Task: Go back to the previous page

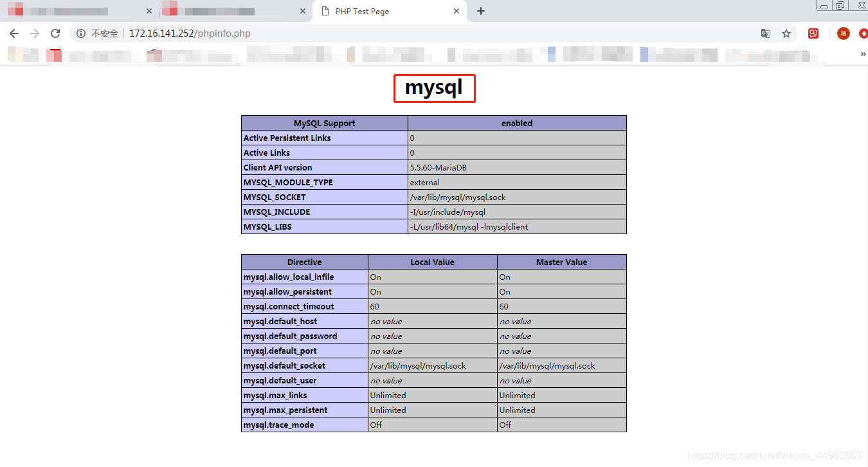Action: [x=14, y=33]
